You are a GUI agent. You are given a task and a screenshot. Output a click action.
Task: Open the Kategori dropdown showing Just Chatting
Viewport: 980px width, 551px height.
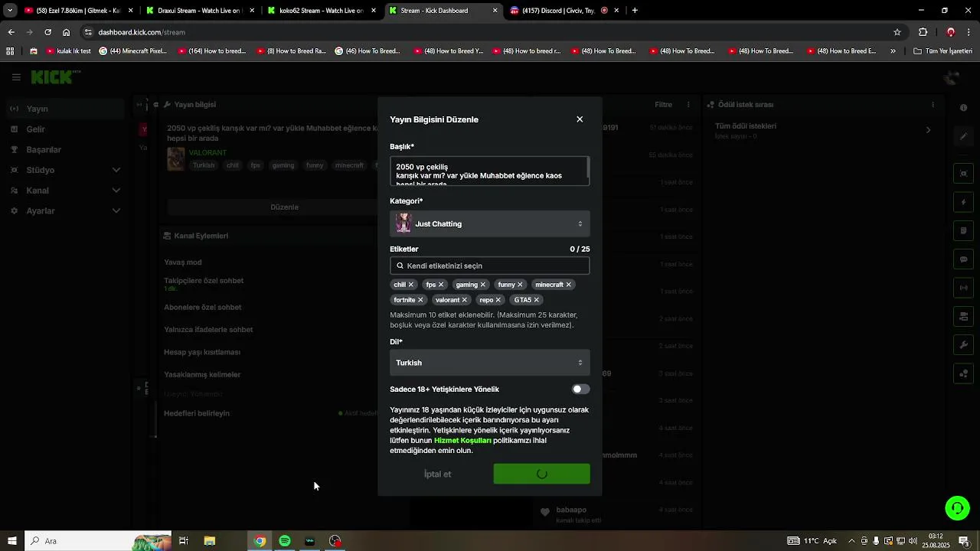[x=490, y=224]
